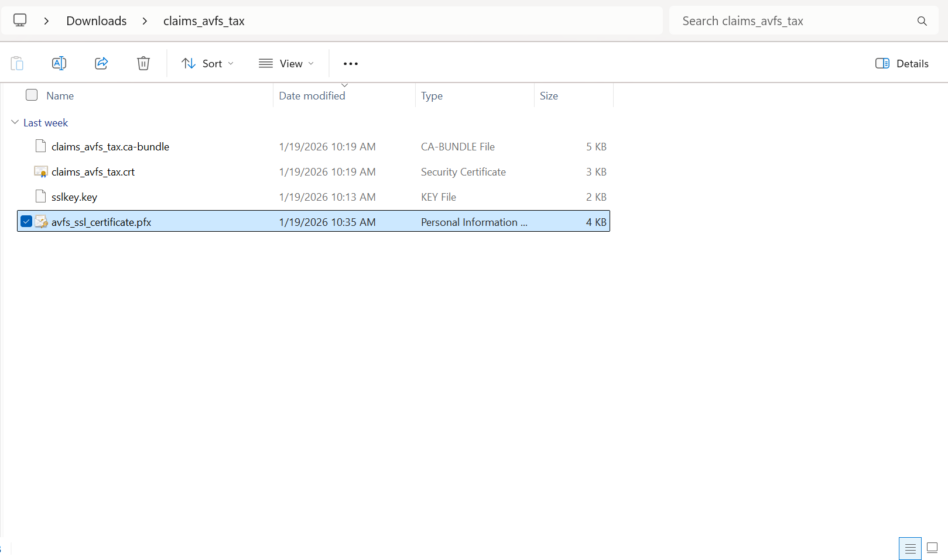948x560 pixels.
Task: Click the search magnifier icon
Action: click(x=922, y=21)
